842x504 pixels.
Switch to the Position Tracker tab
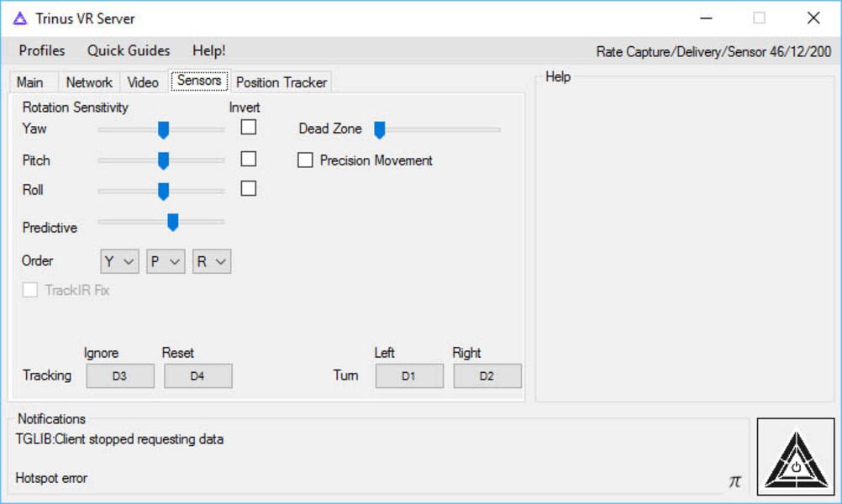[282, 82]
